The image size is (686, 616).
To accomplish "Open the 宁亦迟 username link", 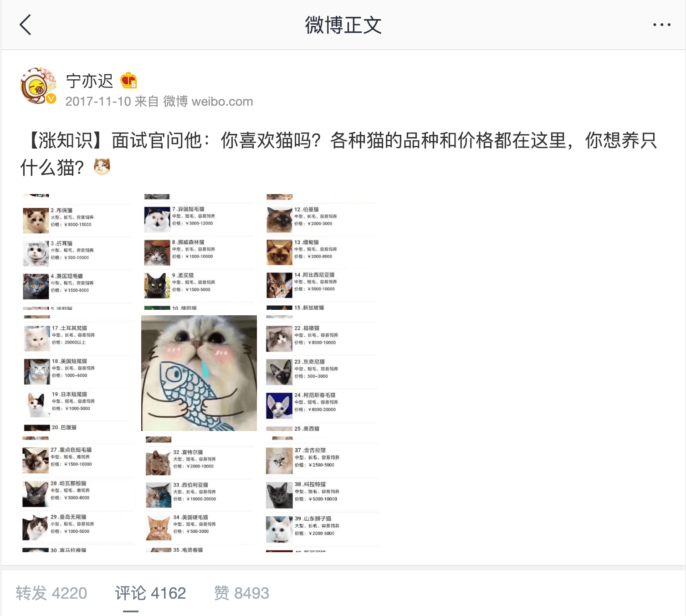I will pyautogui.click(x=89, y=81).
